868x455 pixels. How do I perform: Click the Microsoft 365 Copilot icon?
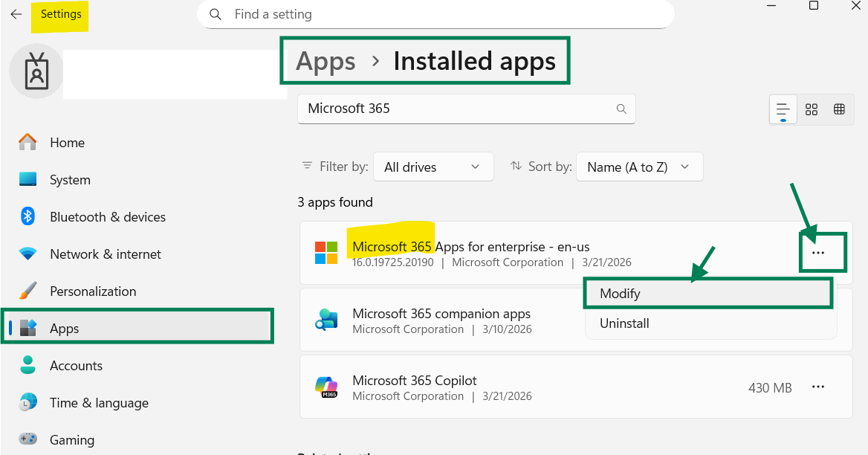(326, 387)
